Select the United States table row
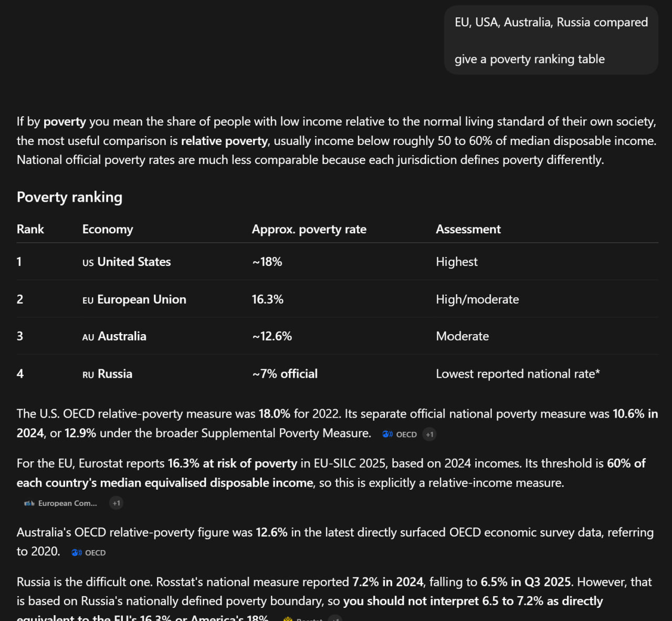The width and height of the screenshot is (672, 621). click(337, 262)
